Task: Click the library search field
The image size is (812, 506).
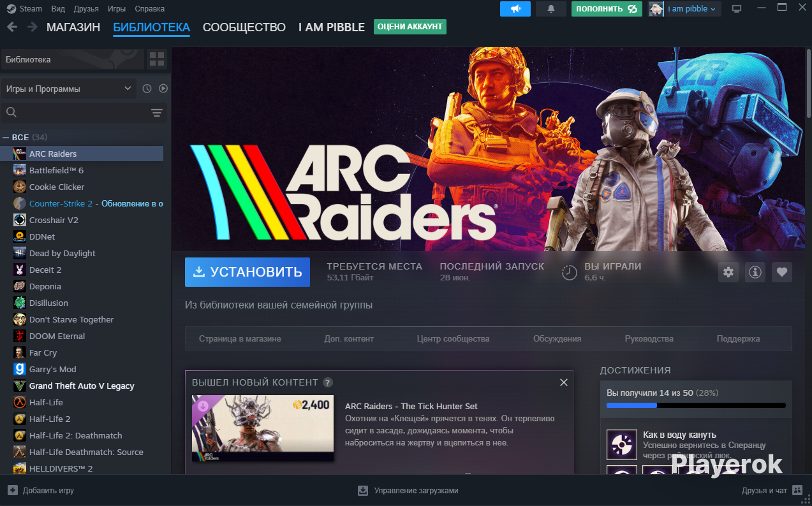Action: pyautogui.click(x=85, y=113)
